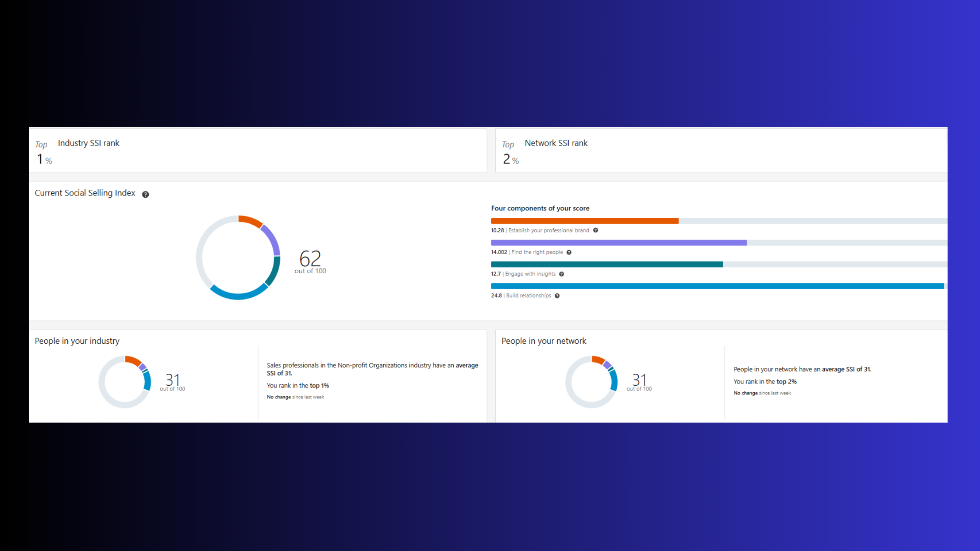Click the 'You rank in the top 1%' text
980x551 pixels.
click(298, 386)
